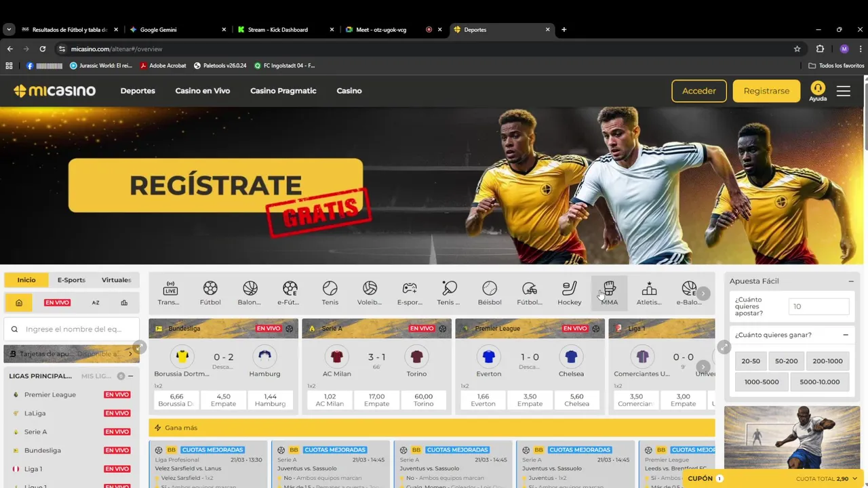The image size is (868, 488).
Task: Open the browser tab search dropdown
Action: [x=9, y=30]
